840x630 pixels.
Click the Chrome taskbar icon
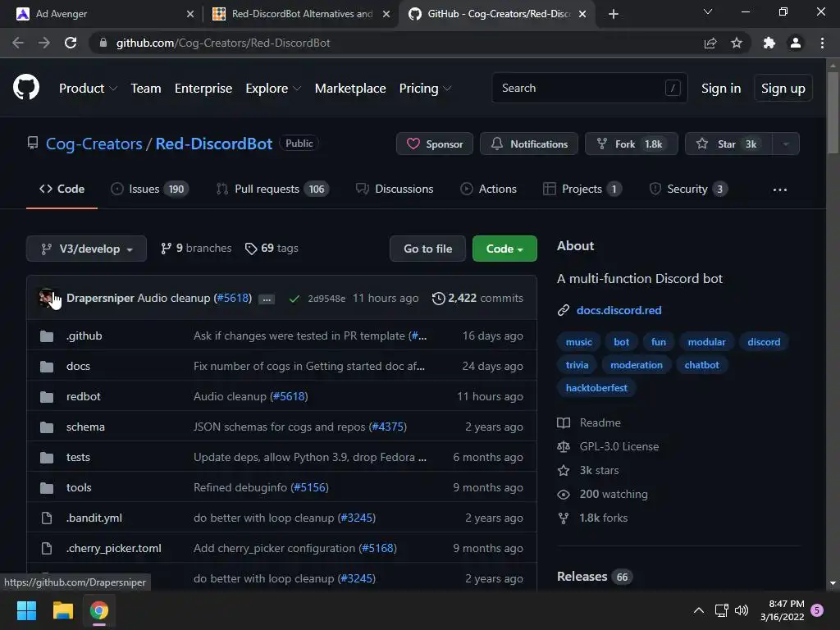pos(99,610)
